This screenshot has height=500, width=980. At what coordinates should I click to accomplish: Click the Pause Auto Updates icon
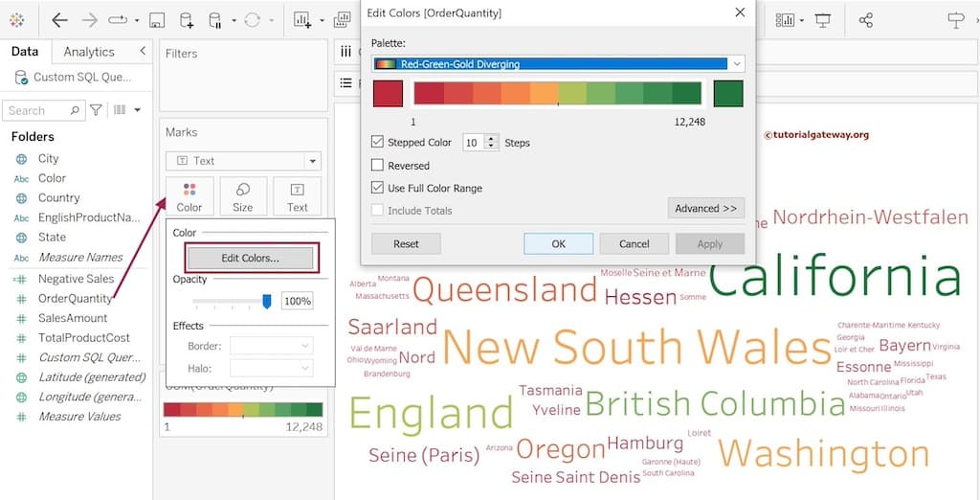click(x=217, y=20)
